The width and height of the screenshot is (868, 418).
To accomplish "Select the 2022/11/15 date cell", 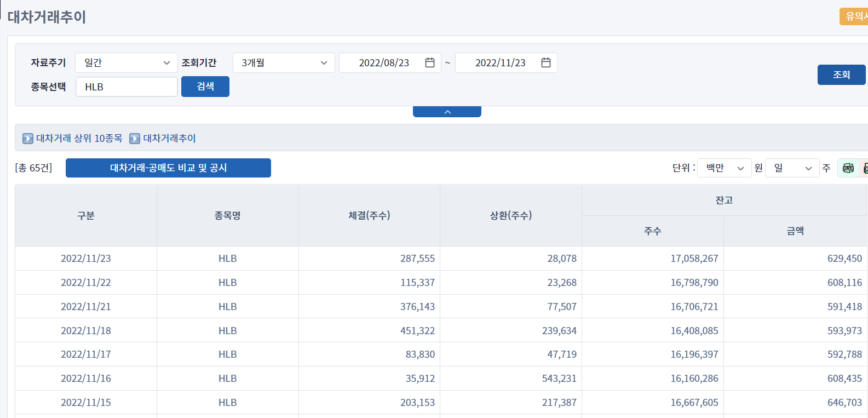I will [86, 403].
